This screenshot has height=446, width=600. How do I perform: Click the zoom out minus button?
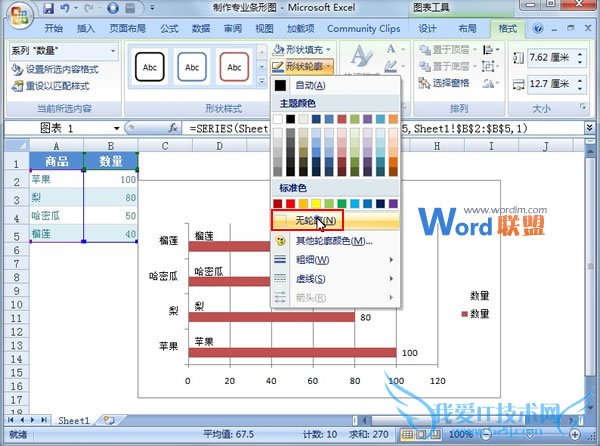(x=486, y=434)
